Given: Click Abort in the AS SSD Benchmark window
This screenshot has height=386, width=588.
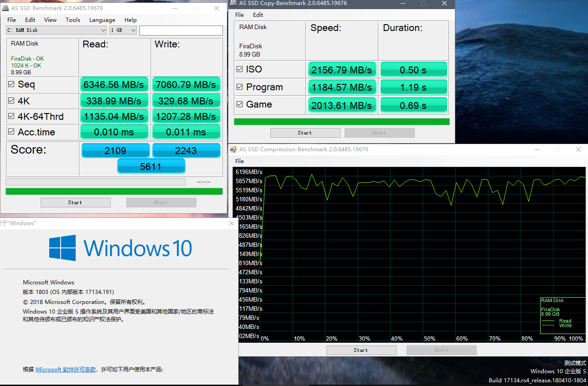Looking at the screenshot, I should (161, 203).
